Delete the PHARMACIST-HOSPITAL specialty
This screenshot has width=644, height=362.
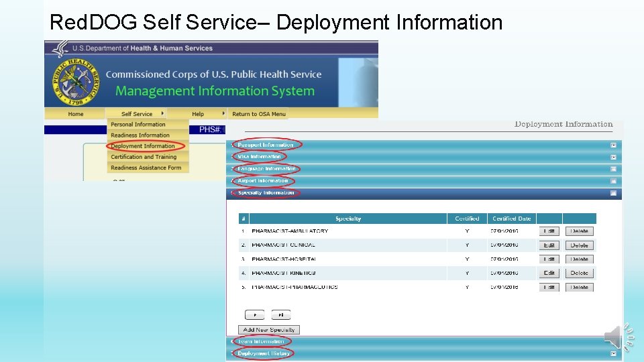pos(579,259)
